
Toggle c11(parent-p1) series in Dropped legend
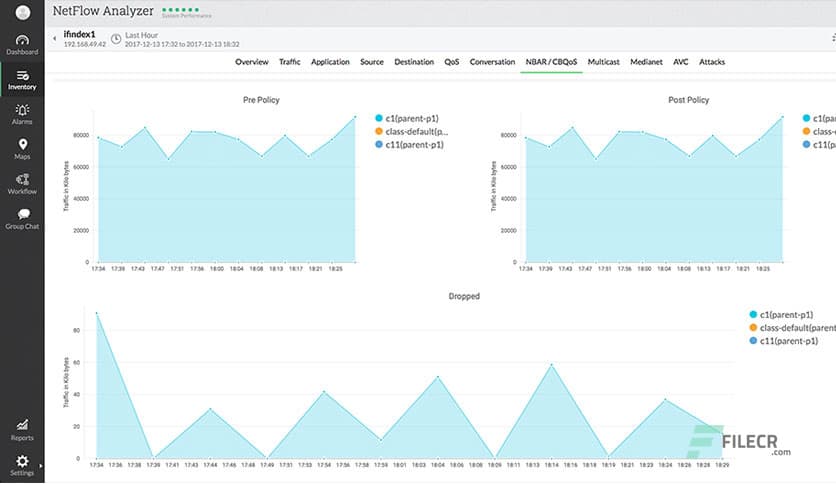pos(784,341)
